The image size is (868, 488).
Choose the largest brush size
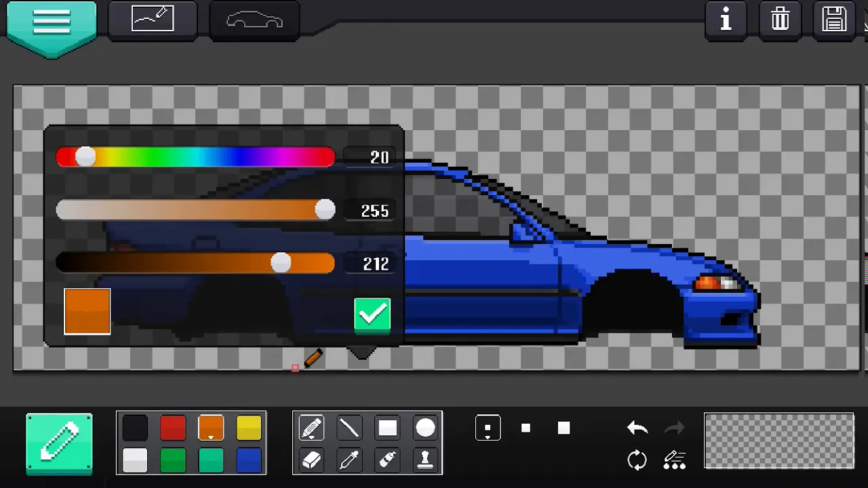tap(564, 428)
